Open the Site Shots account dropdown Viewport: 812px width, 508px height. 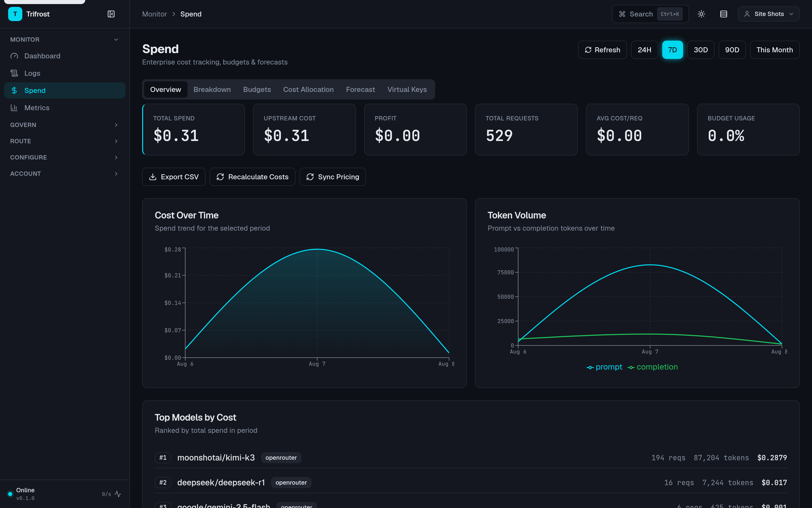(x=768, y=14)
